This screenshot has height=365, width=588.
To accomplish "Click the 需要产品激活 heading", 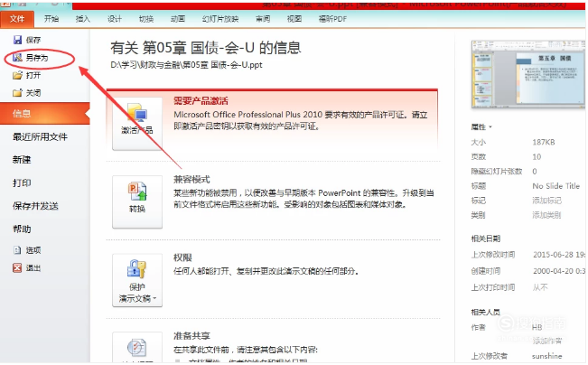I will 201,101.
